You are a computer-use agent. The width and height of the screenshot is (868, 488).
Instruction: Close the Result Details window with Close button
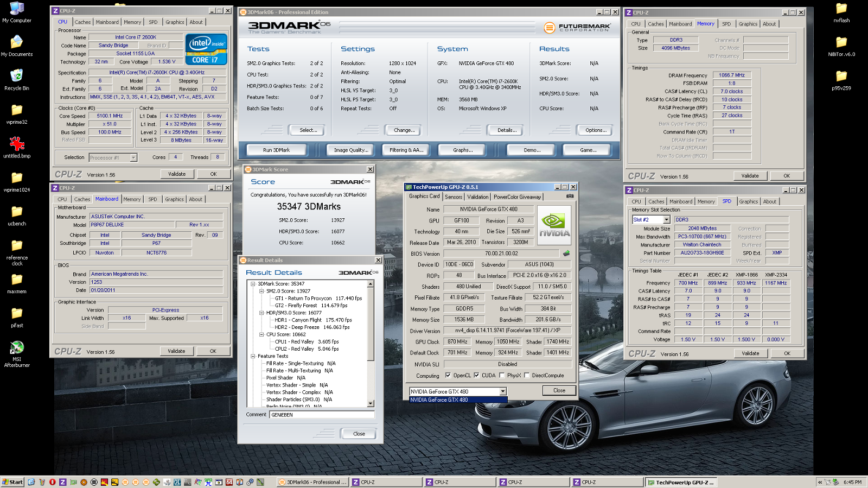tap(359, 434)
